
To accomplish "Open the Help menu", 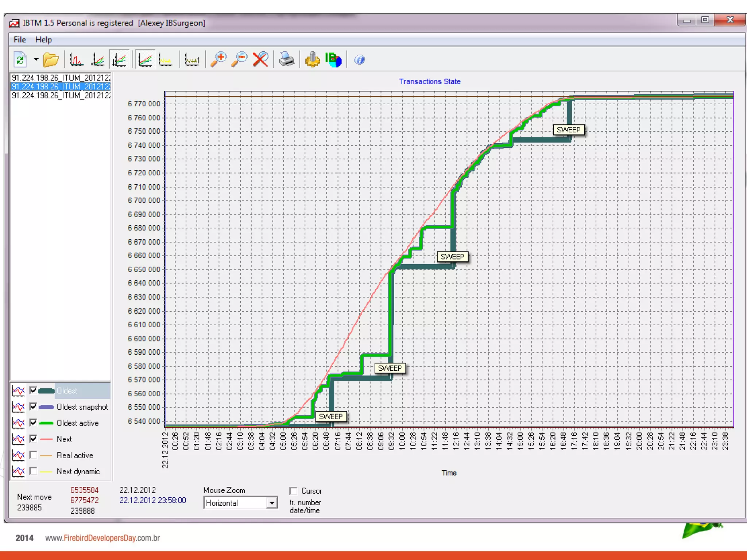I will click(x=43, y=39).
